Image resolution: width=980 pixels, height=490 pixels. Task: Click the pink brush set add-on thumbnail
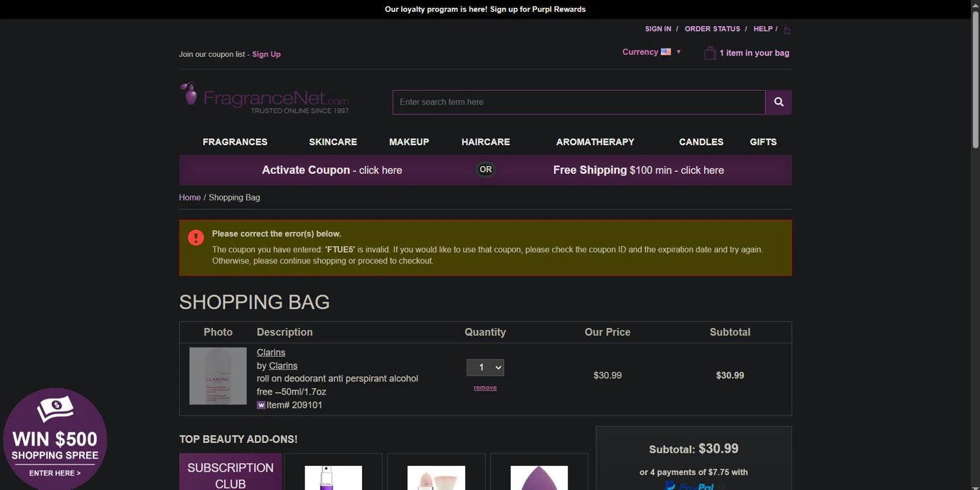[436, 478]
